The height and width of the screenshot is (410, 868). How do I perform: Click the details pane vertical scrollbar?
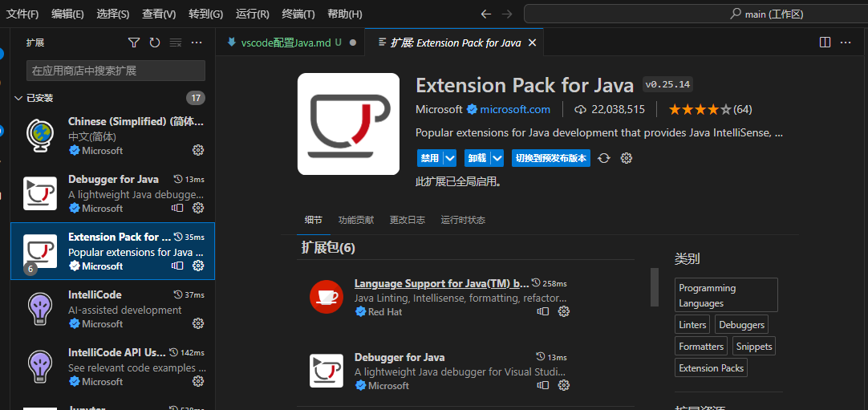(x=655, y=287)
